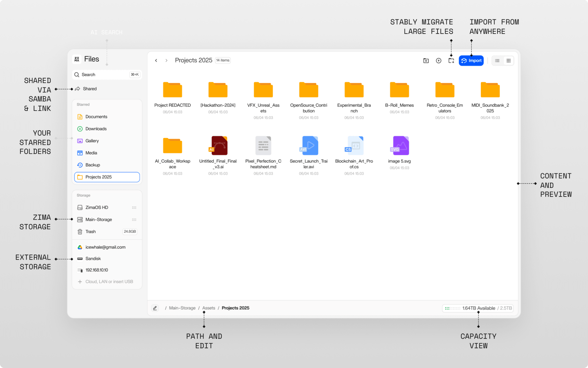Image resolution: width=588 pixels, height=368 pixels.
Task: Click the 1.64TB Available capacity indicator
Action: pos(478,308)
